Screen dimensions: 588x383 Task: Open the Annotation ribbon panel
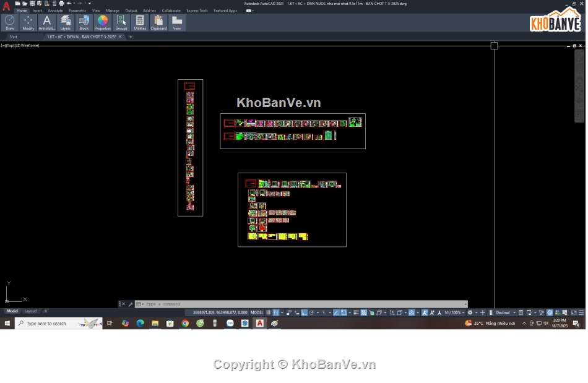point(47,22)
